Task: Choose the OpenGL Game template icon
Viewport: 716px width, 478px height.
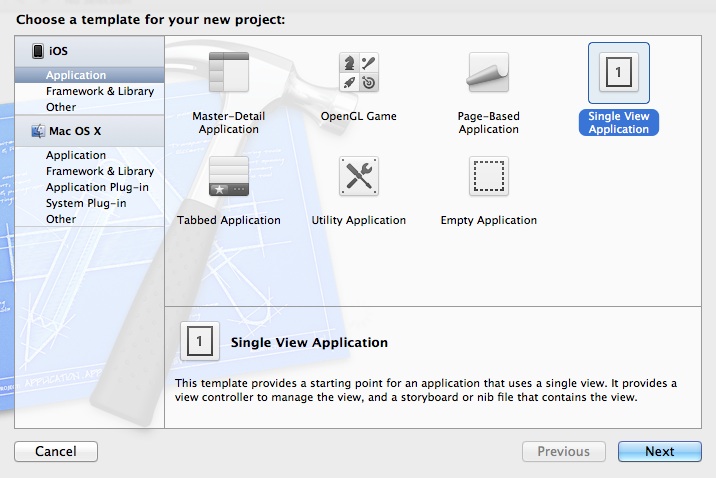Action: tap(358, 72)
